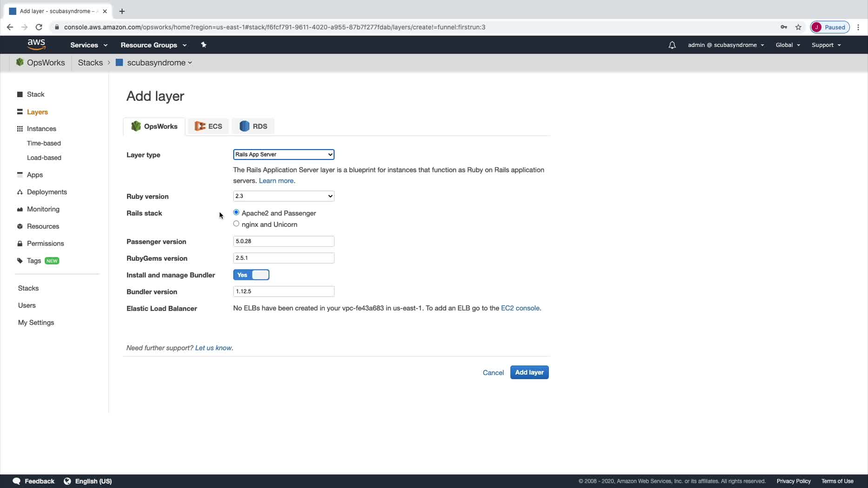Click the site lock icon in address bar
Image resolution: width=868 pixels, height=488 pixels.
[57, 27]
